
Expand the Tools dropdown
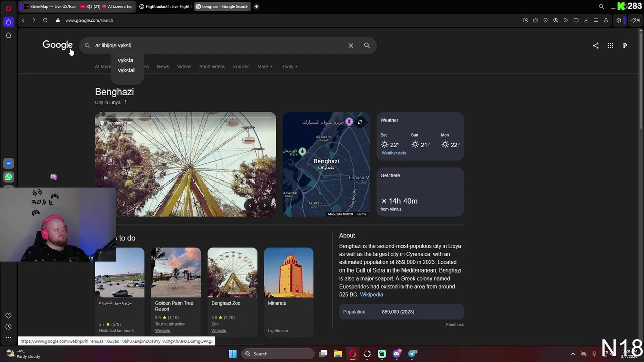point(290,66)
